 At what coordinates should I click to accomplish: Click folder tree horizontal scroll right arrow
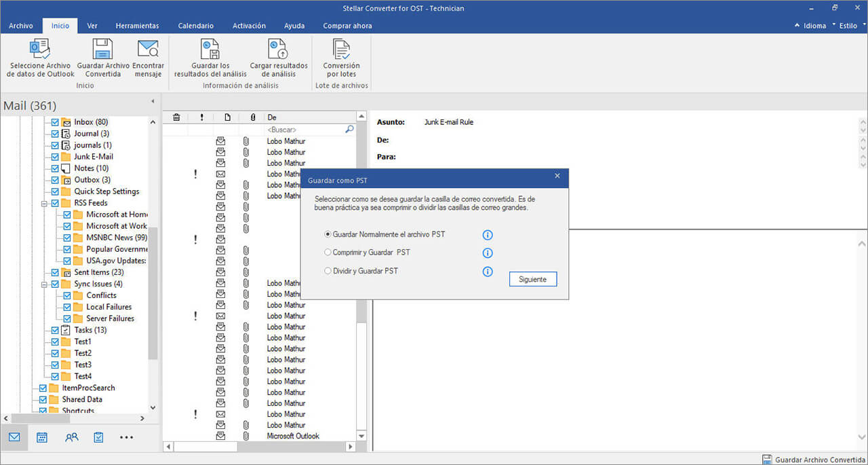pyautogui.click(x=142, y=419)
